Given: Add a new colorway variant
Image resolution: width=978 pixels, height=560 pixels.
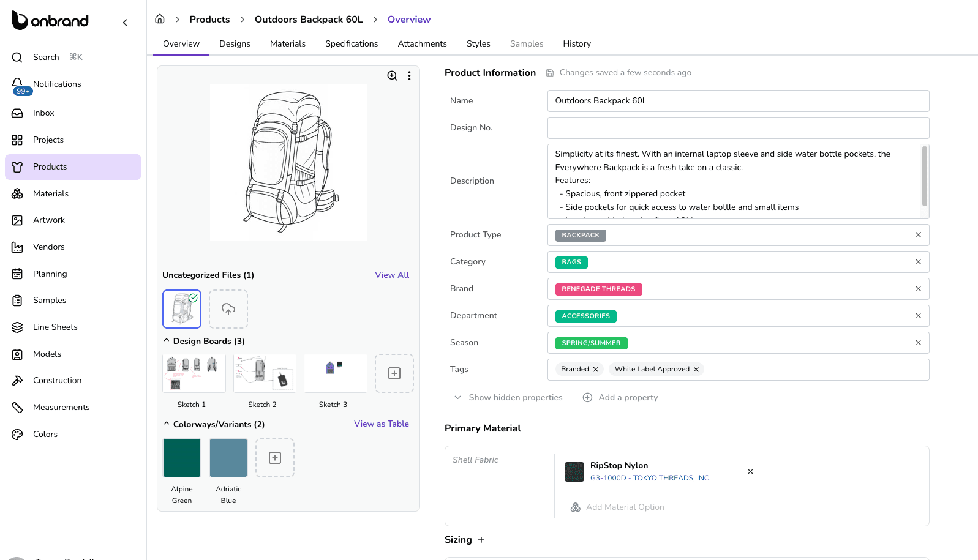Looking at the screenshot, I should coord(275,458).
